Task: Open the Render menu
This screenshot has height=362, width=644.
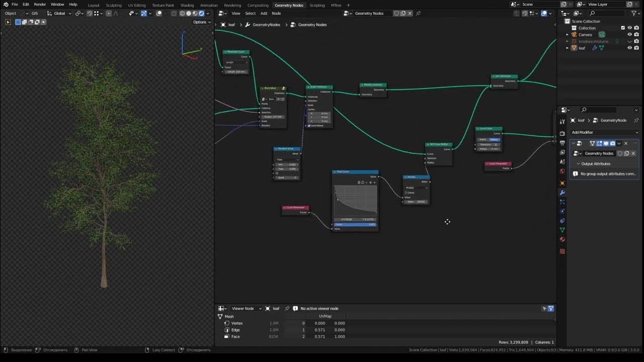Action: coord(40,5)
